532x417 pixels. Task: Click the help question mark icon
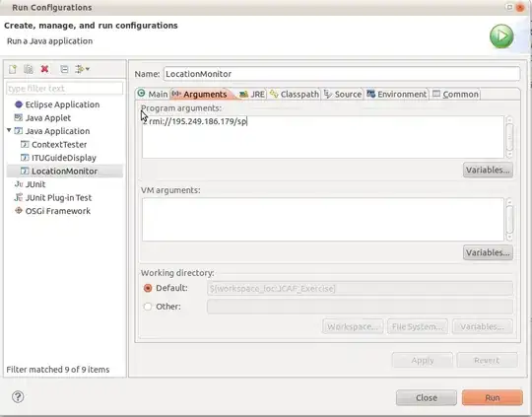(x=18, y=396)
